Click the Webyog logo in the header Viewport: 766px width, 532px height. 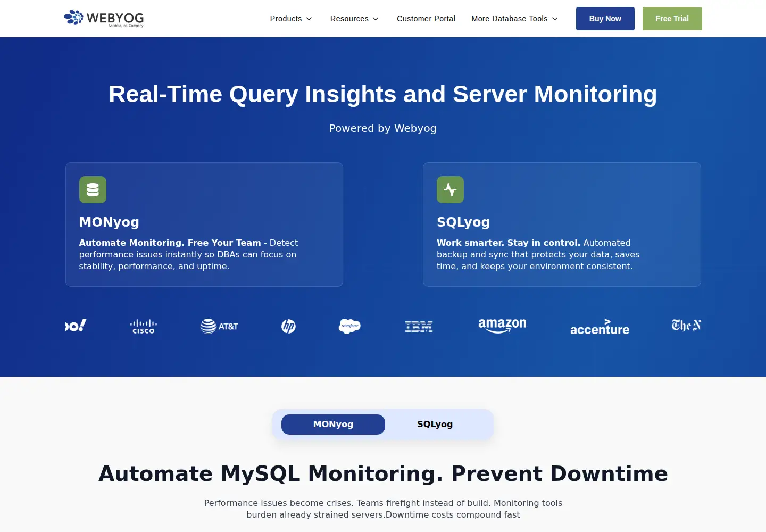click(104, 18)
